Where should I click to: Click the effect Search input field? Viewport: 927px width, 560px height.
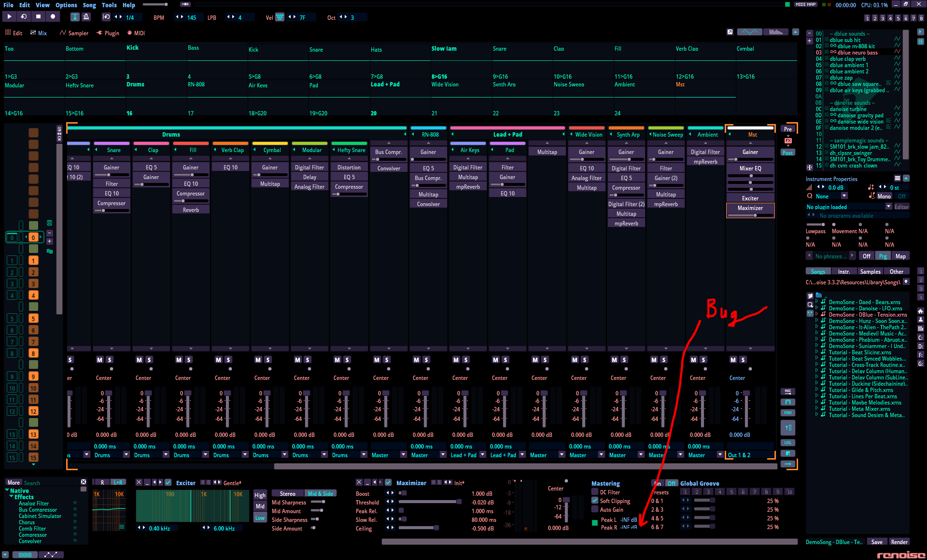51,483
